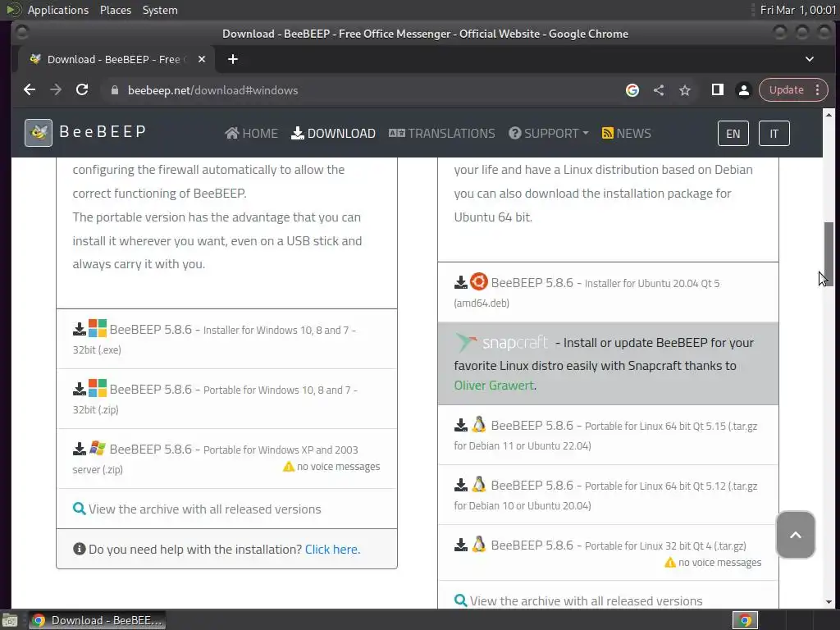The image size is (840, 630).
Task: Click the show desktop icon in the taskbar
Action: pyautogui.click(x=10, y=620)
